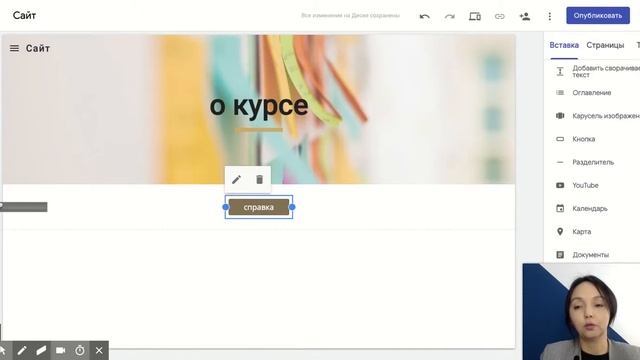The image size is (640, 360).
Task: Redo the last change
Action: (x=449, y=16)
